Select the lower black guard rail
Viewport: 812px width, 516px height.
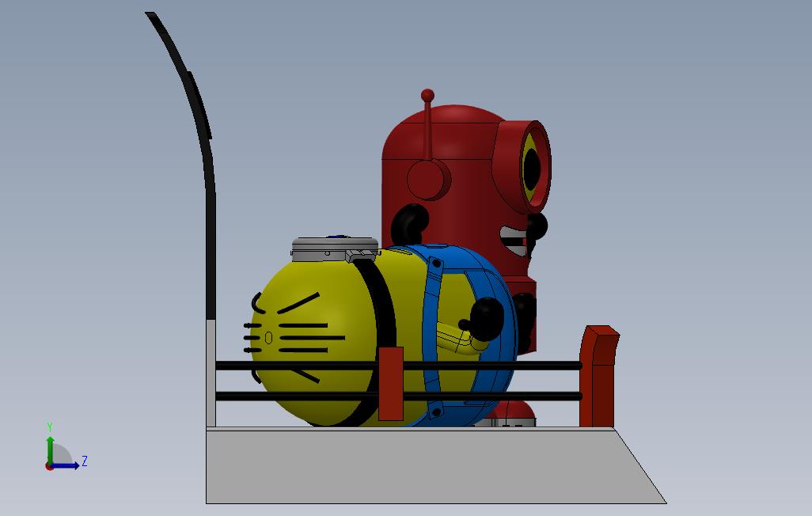[398, 396]
